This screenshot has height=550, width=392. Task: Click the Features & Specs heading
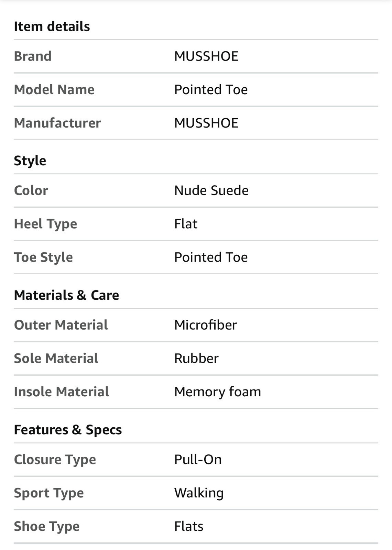pos(68,430)
